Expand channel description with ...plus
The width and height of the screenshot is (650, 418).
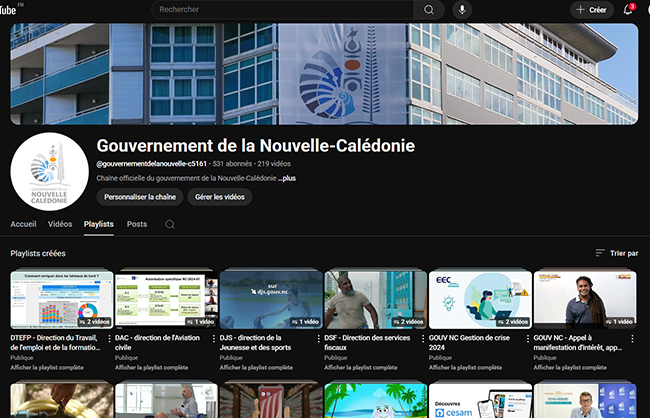(287, 178)
